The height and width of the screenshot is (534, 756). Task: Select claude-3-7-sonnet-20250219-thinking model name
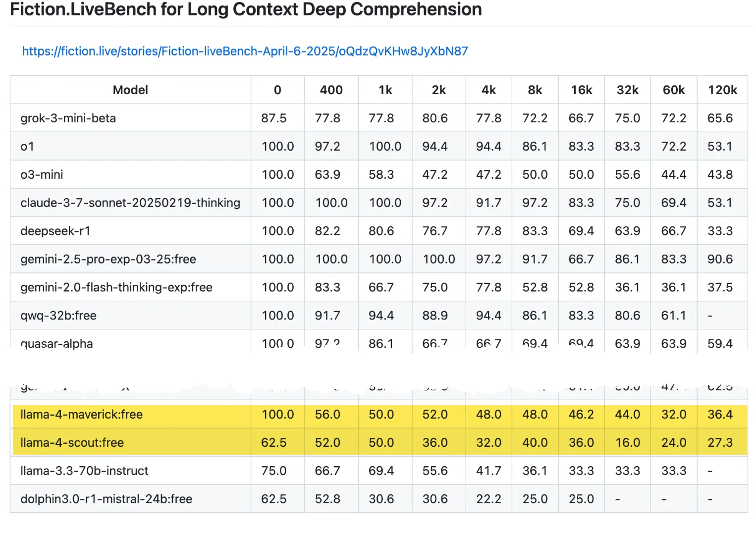point(130,203)
